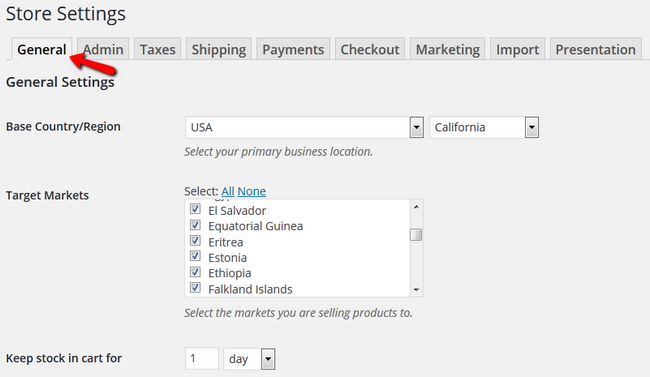Screen dimensions: 650x377
Task: Switch to the Import tab
Action: [x=517, y=49]
